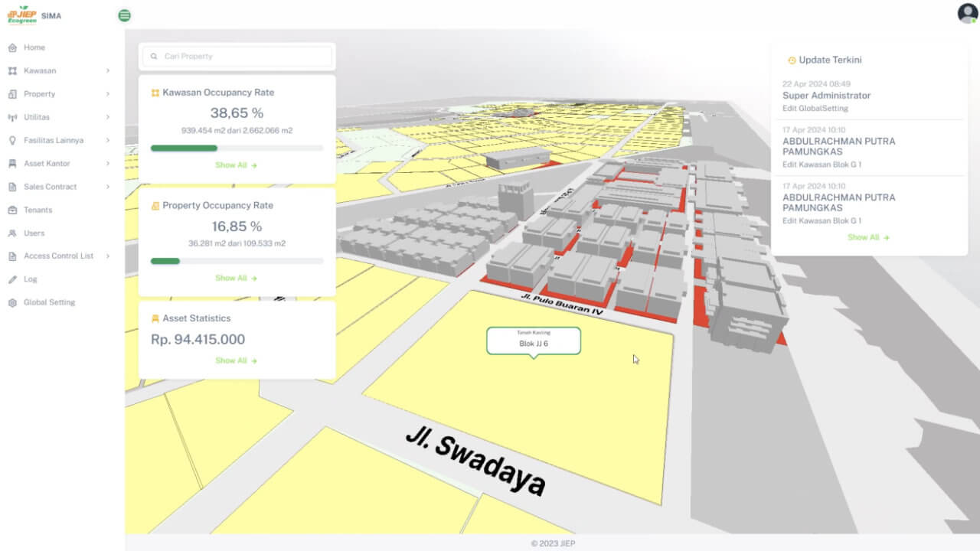Click the Cari Property search field
The height and width of the screenshot is (551, 980).
[x=237, y=56]
